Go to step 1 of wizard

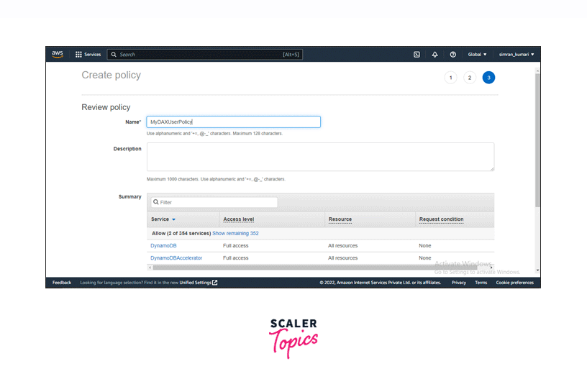(x=450, y=78)
